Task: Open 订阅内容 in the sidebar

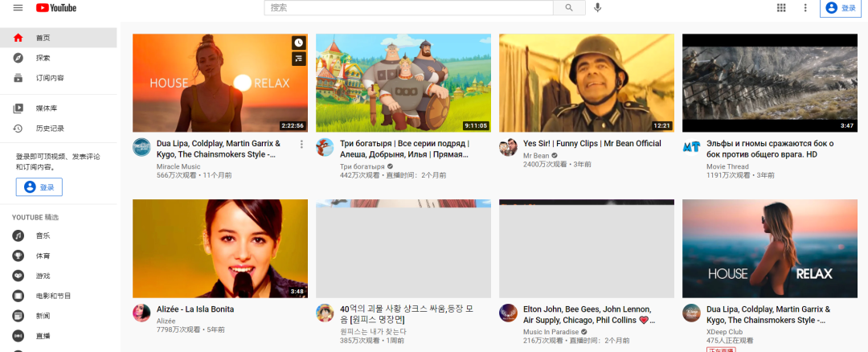Action: (x=58, y=78)
